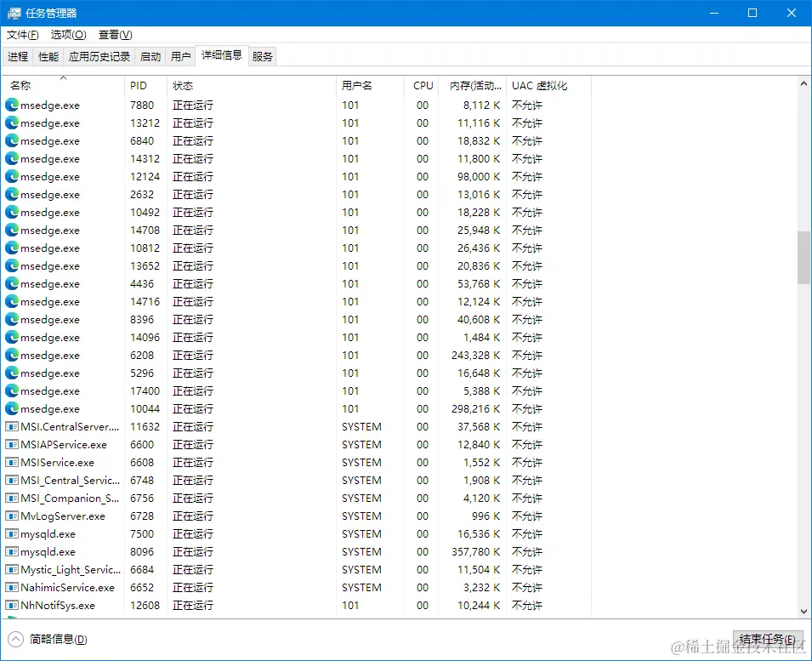
Task: Sort by the CPU column header
Action: [x=421, y=85]
